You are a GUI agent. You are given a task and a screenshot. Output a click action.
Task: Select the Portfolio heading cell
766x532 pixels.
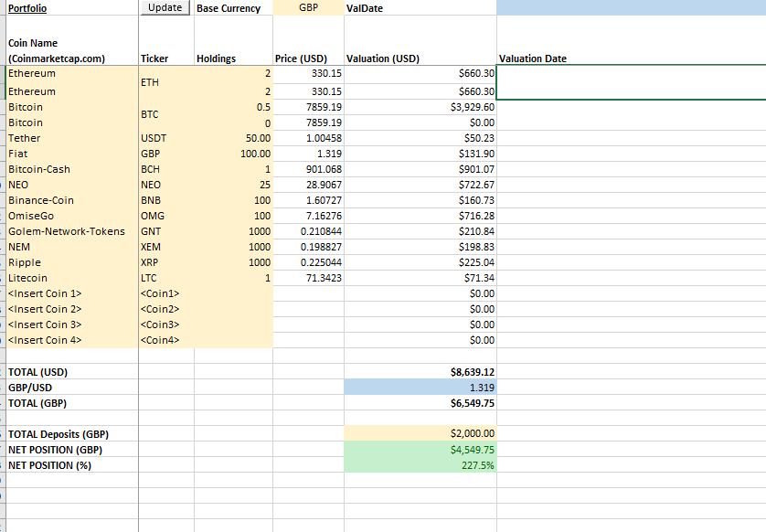point(72,8)
